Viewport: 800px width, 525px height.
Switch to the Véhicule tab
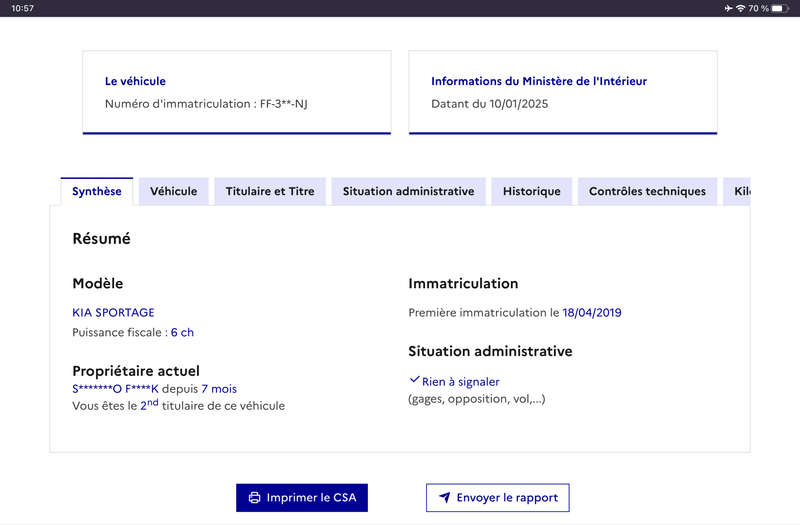pos(173,191)
